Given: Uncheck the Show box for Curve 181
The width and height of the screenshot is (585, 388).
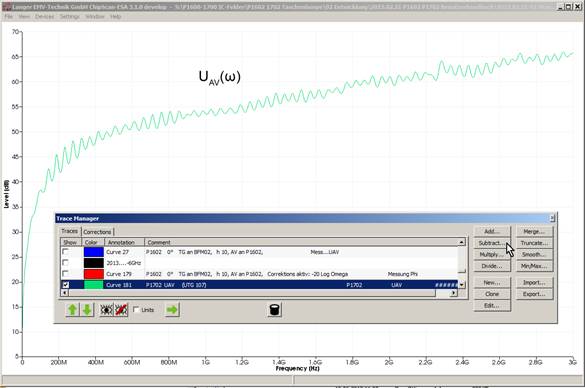Looking at the screenshot, I should [x=66, y=285].
